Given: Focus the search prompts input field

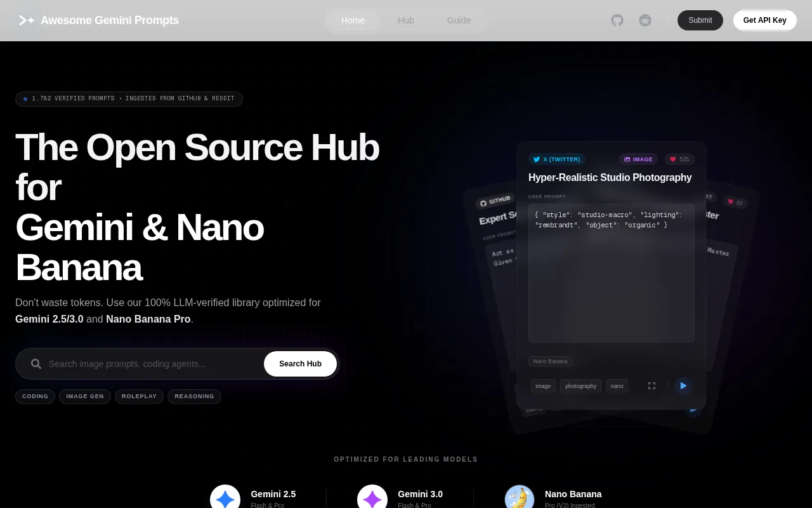Looking at the screenshot, I should (152, 364).
